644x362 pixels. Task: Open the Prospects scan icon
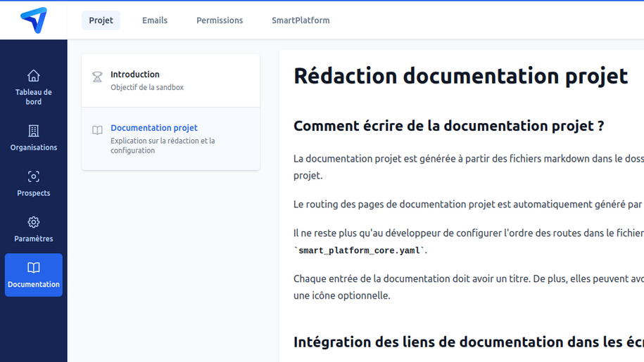pos(34,176)
